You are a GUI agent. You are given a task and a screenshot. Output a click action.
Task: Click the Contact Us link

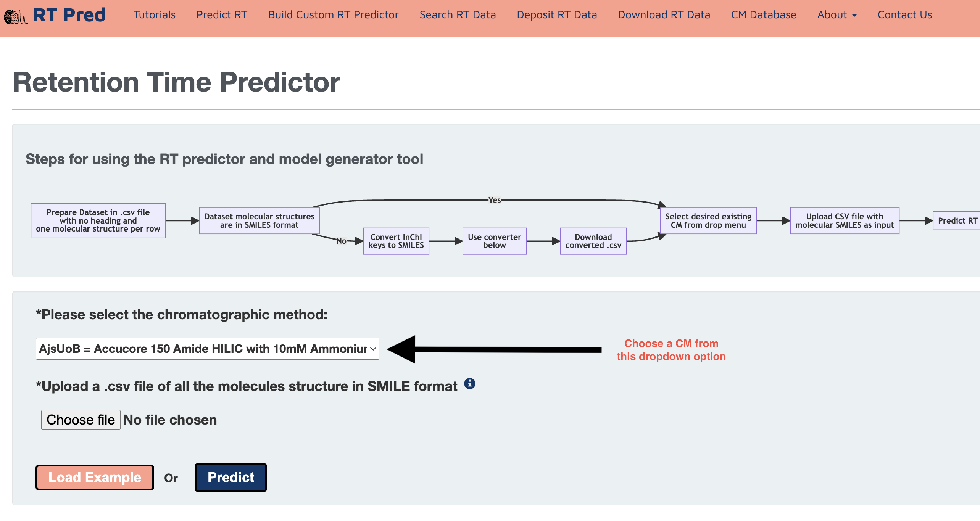(905, 15)
